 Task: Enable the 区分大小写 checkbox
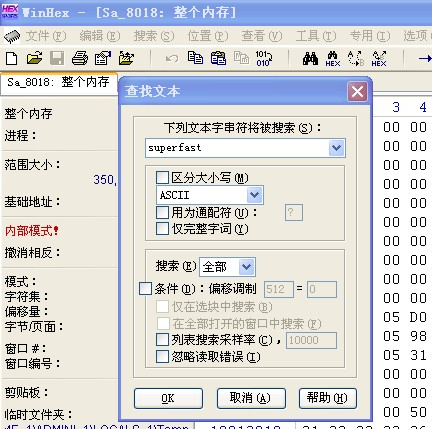click(162, 178)
